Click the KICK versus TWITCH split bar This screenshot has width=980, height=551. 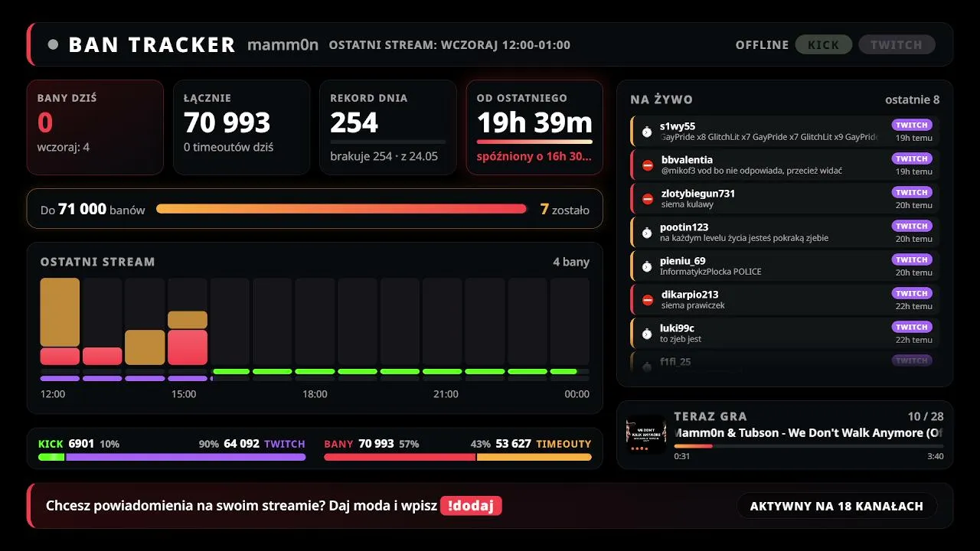tap(172, 457)
